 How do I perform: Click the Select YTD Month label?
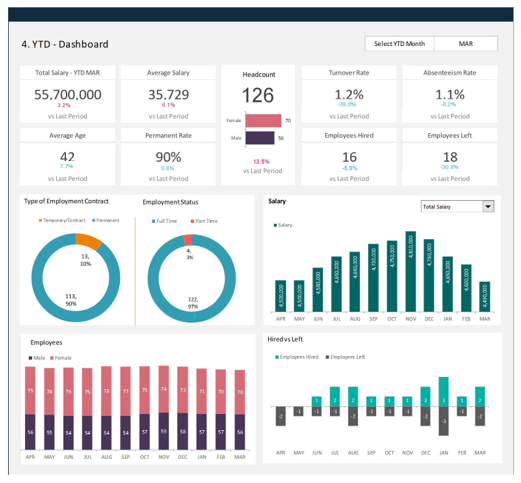pyautogui.click(x=399, y=44)
